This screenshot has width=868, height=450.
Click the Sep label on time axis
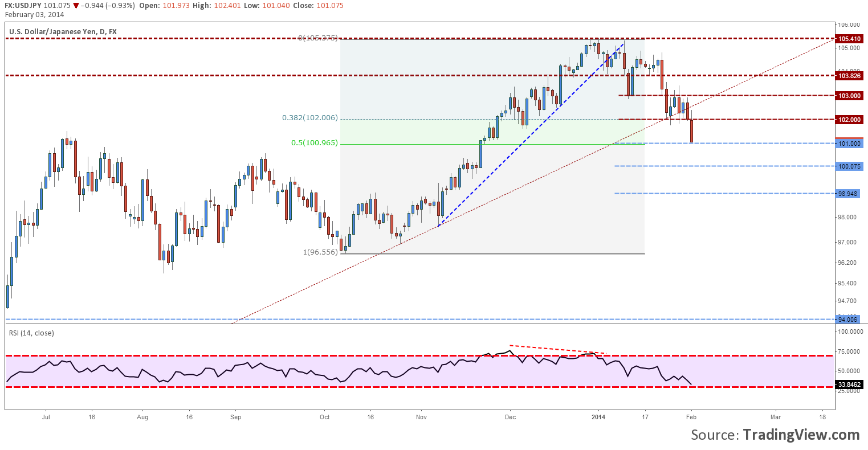click(x=235, y=417)
